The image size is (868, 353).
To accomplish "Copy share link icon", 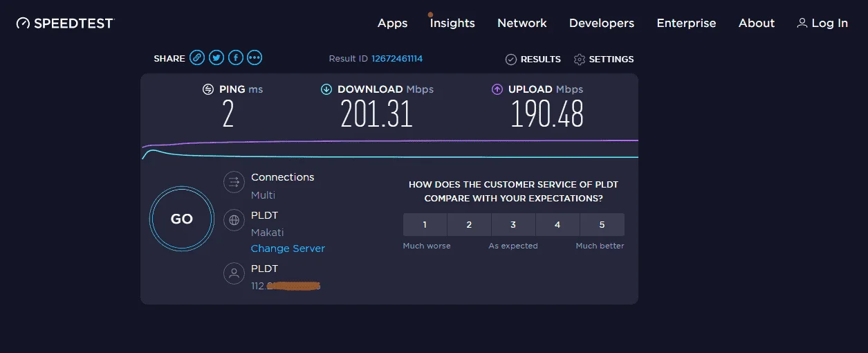I will [x=197, y=58].
